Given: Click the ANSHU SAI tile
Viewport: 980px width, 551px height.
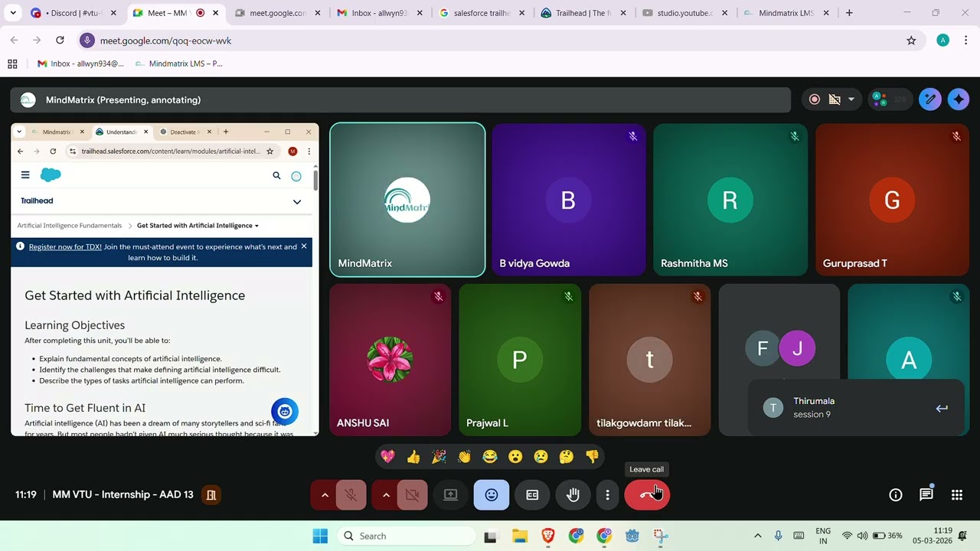Looking at the screenshot, I should 390,360.
